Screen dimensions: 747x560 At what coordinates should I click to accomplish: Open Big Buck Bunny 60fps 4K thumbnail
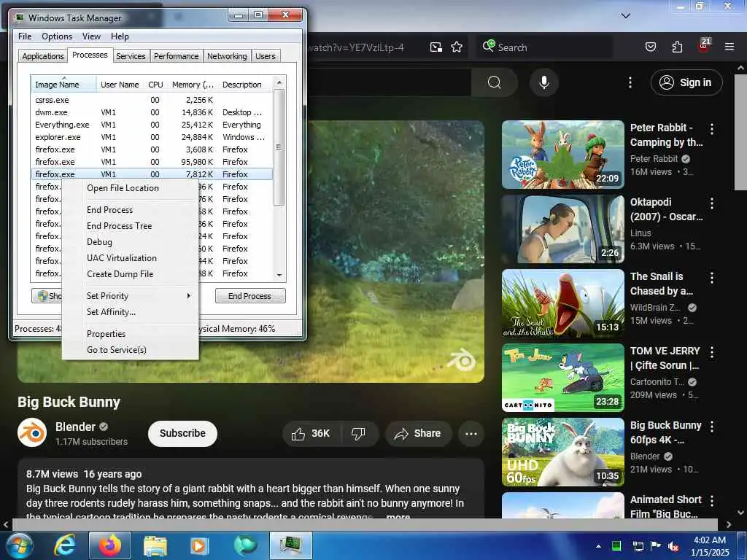(x=562, y=452)
